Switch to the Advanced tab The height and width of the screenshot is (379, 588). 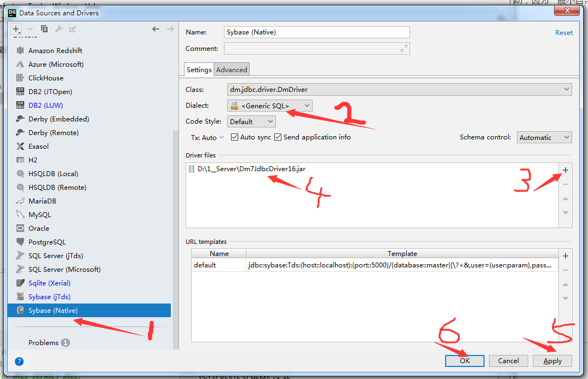coord(232,69)
